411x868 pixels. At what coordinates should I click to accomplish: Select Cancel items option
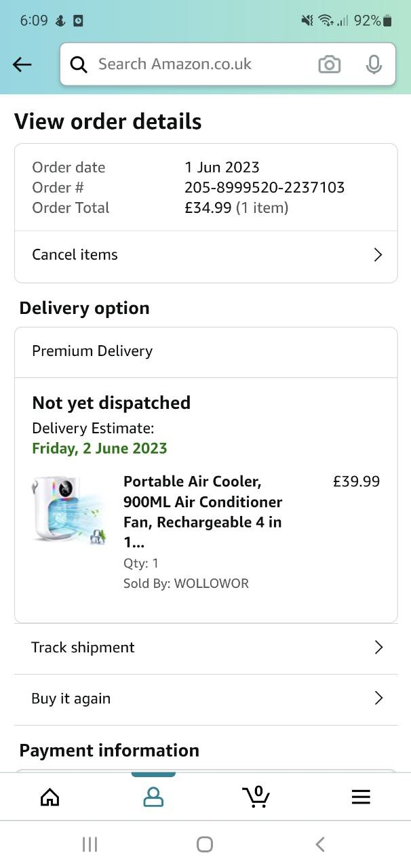click(75, 255)
